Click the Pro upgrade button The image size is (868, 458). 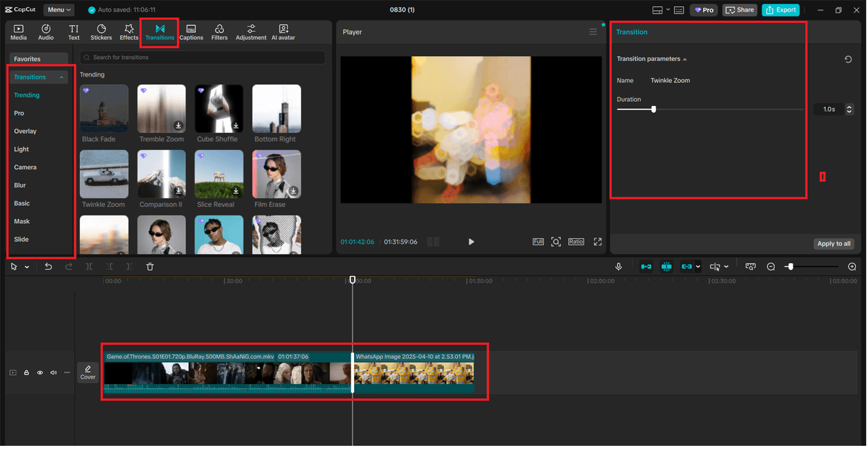click(x=704, y=10)
